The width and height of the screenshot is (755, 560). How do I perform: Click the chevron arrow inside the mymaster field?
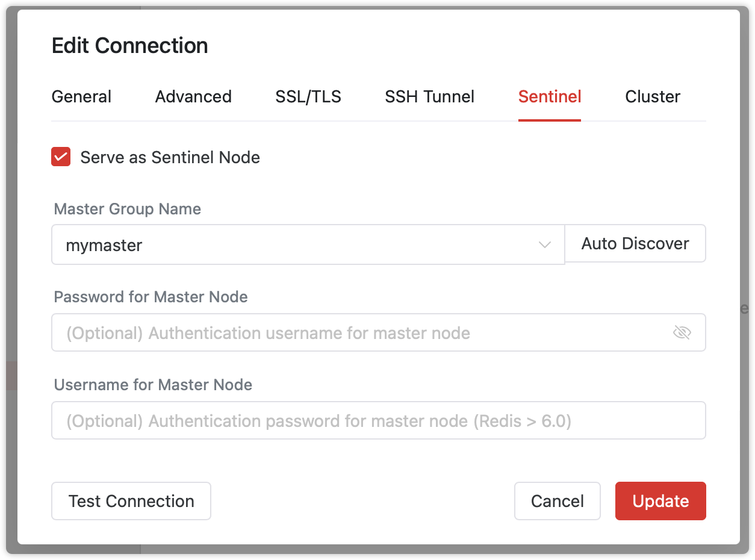pos(545,244)
